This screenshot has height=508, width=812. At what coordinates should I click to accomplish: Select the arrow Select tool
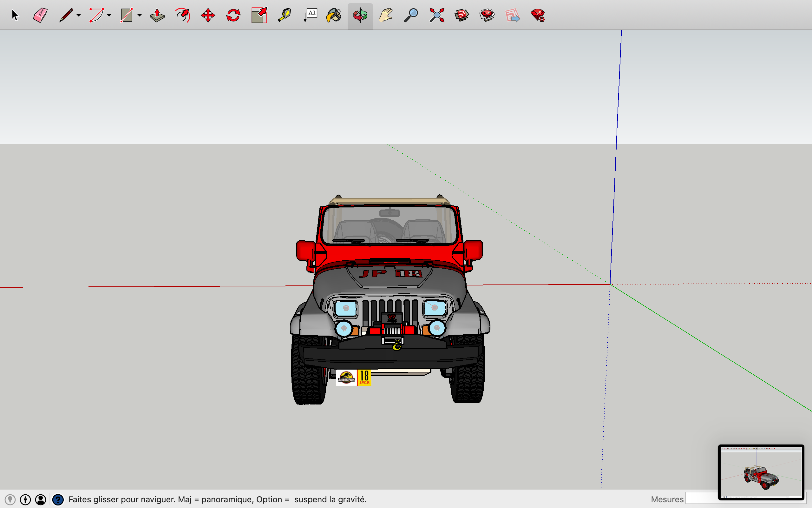pyautogui.click(x=15, y=16)
